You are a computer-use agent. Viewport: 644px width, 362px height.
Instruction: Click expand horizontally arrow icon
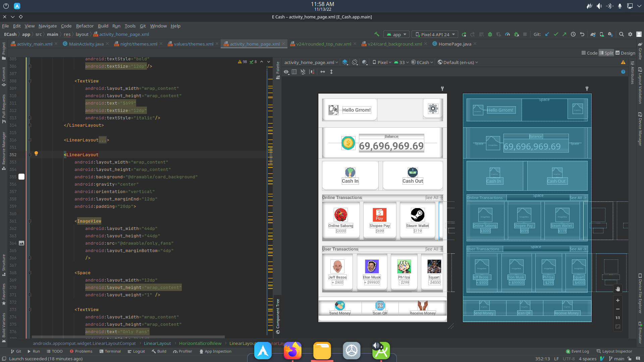(323, 72)
